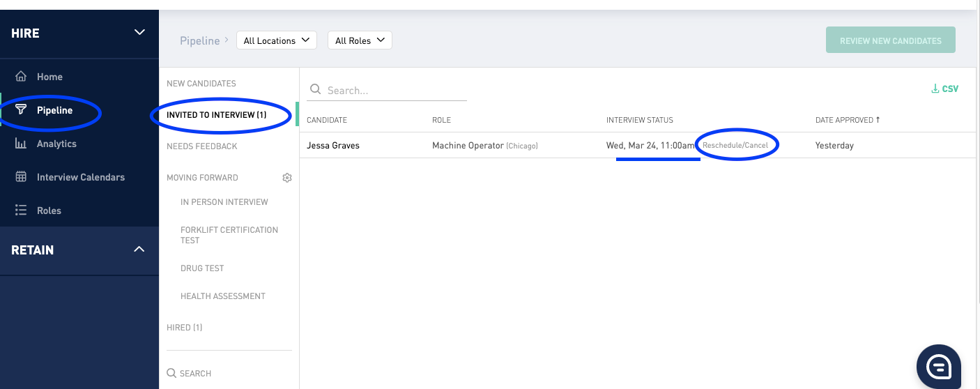
Task: Click the Pipeline funnel icon
Action: pos(22,110)
